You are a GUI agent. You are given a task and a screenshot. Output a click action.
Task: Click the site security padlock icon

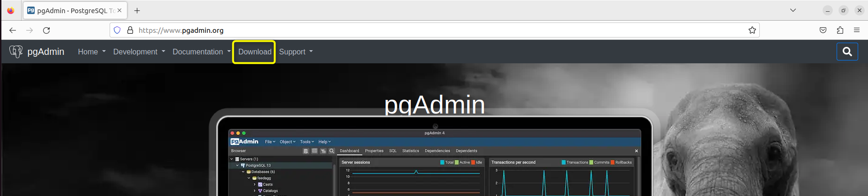(x=130, y=30)
